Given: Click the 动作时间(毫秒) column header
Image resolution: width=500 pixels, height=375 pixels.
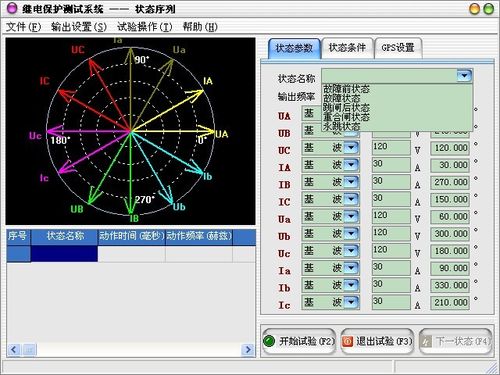Looking at the screenshot, I should pyautogui.click(x=132, y=237).
